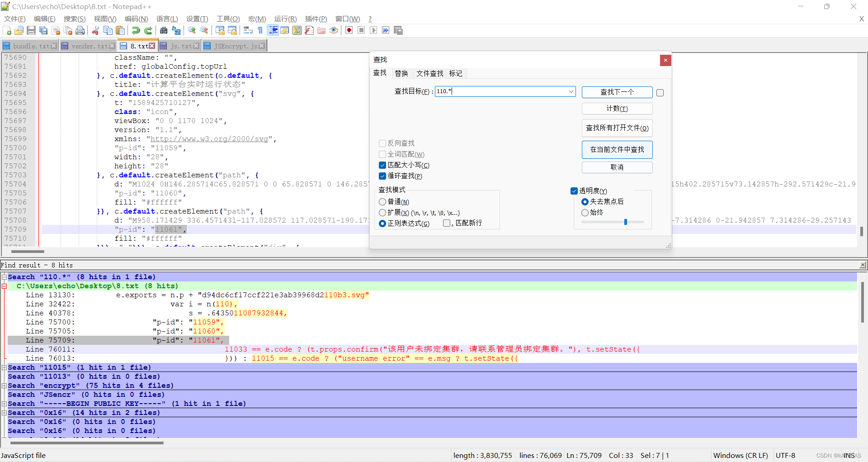Image resolution: width=868 pixels, height=462 pixels.
Task: Open 搜索 menu
Action: (75, 19)
